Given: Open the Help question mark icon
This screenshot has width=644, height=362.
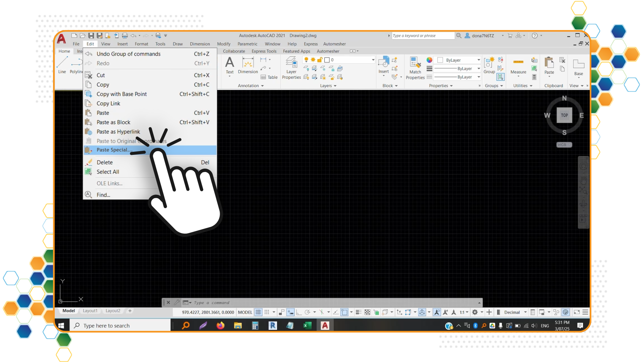Looking at the screenshot, I should pos(535,36).
